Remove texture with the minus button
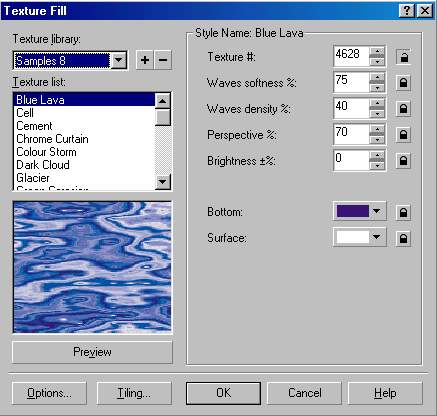The height and width of the screenshot is (416, 437). pyautogui.click(x=163, y=60)
